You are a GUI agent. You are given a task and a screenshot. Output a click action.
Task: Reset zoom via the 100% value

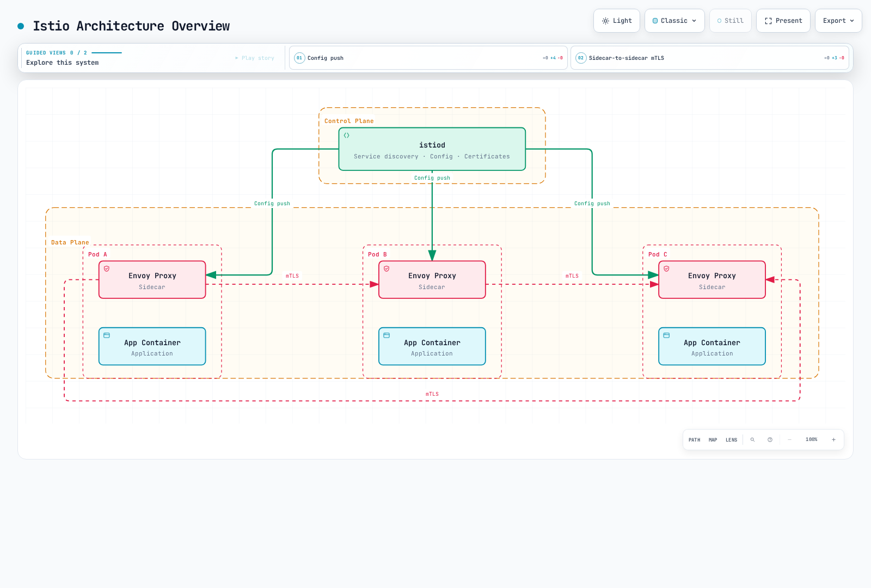811,439
